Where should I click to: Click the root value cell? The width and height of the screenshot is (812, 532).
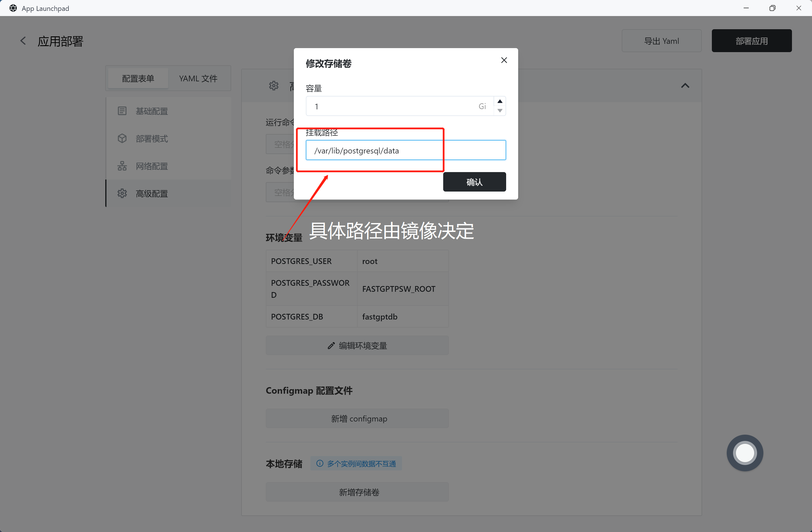pyautogui.click(x=403, y=261)
